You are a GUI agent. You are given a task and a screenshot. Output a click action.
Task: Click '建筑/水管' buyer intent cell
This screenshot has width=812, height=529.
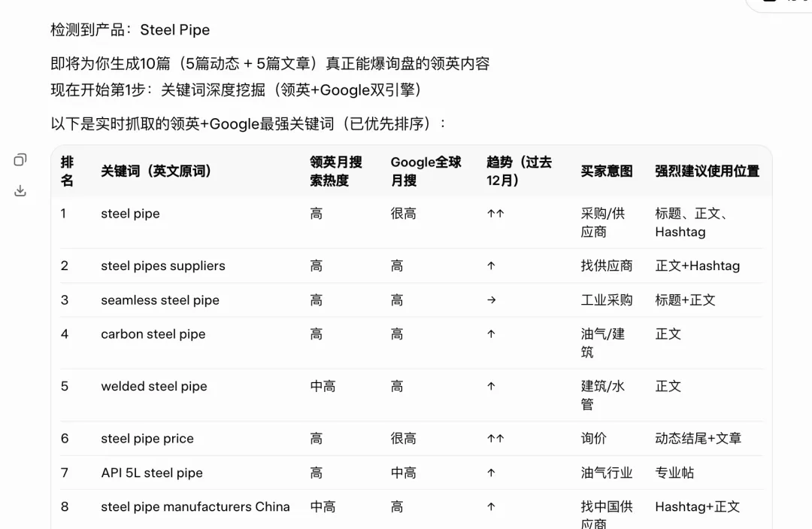click(x=603, y=395)
